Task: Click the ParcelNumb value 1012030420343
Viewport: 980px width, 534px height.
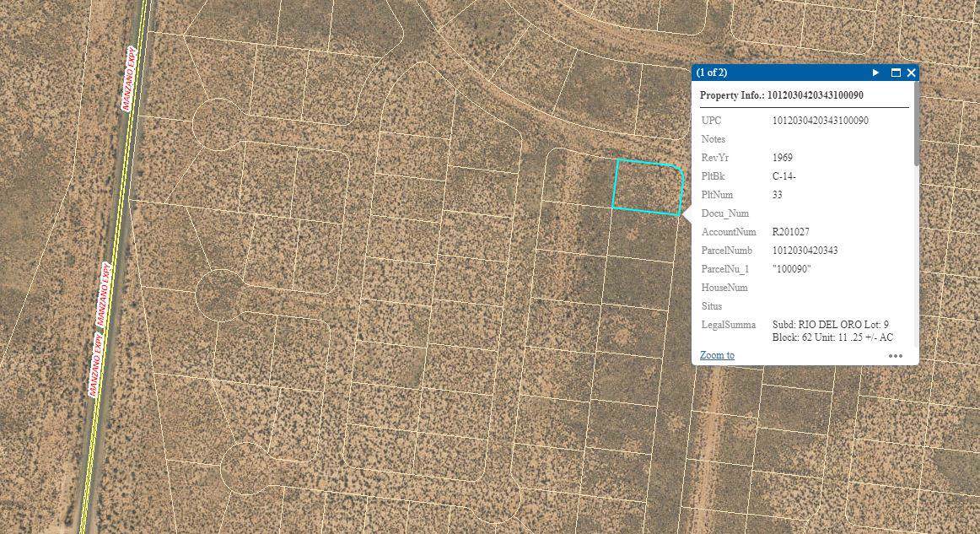Action: coord(805,250)
